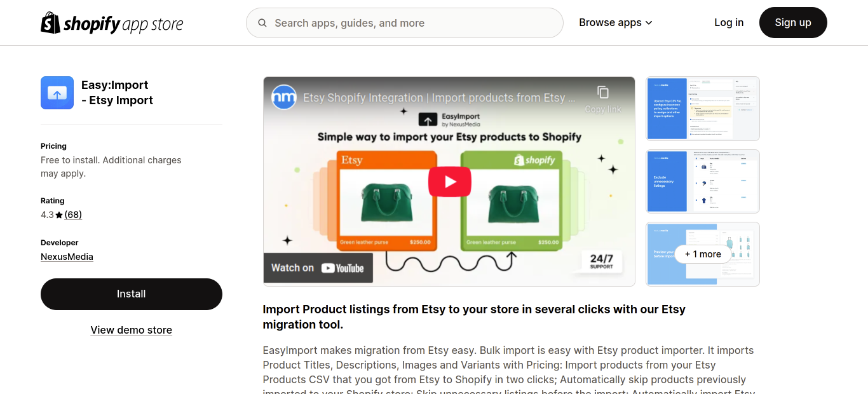The width and height of the screenshot is (868, 394).
Task: Expand the + 1 more media gallery
Action: (x=702, y=254)
